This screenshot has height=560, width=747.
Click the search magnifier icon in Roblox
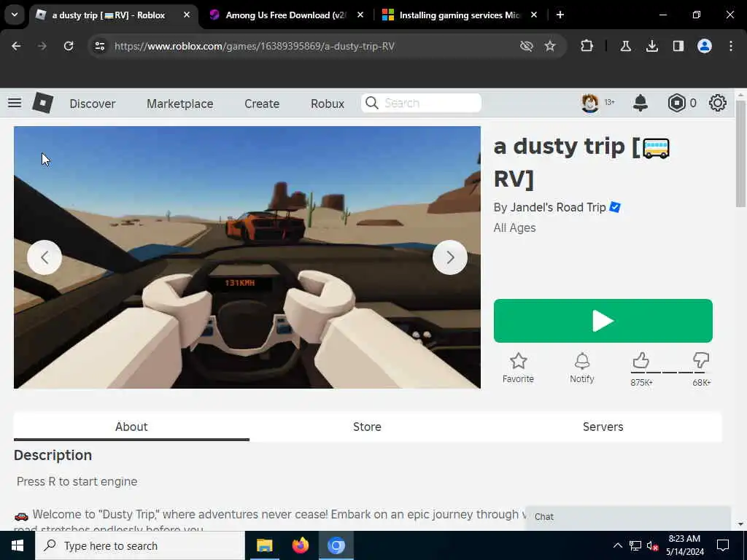coord(372,103)
